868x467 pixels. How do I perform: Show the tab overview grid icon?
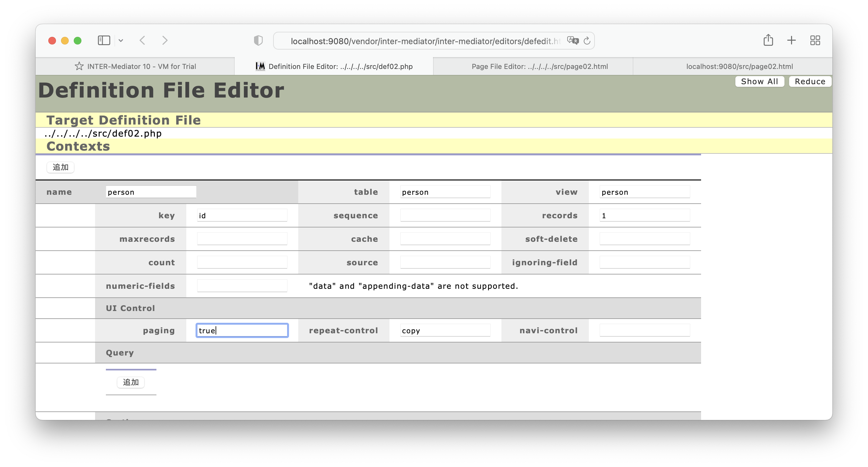815,40
